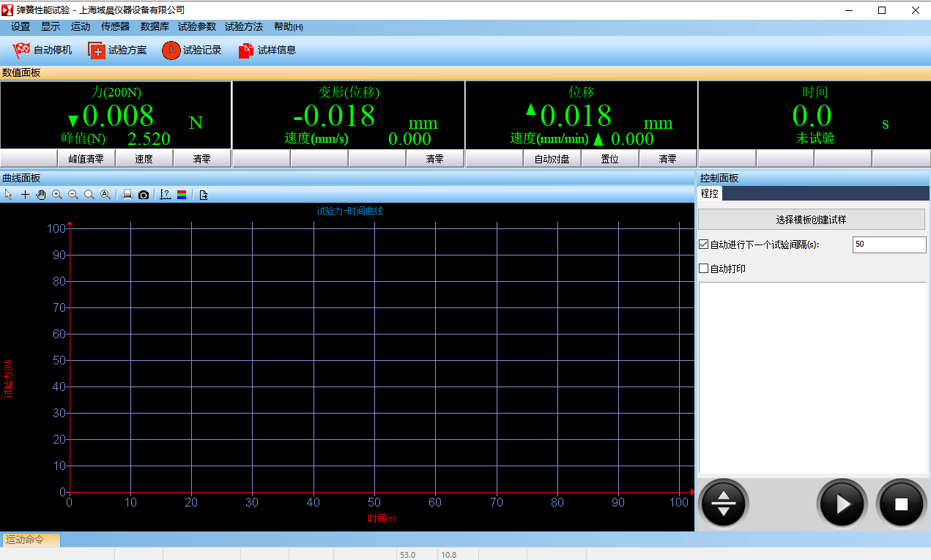The image size is (931, 560).
Task: Stop the test with stop button
Action: pos(901,504)
